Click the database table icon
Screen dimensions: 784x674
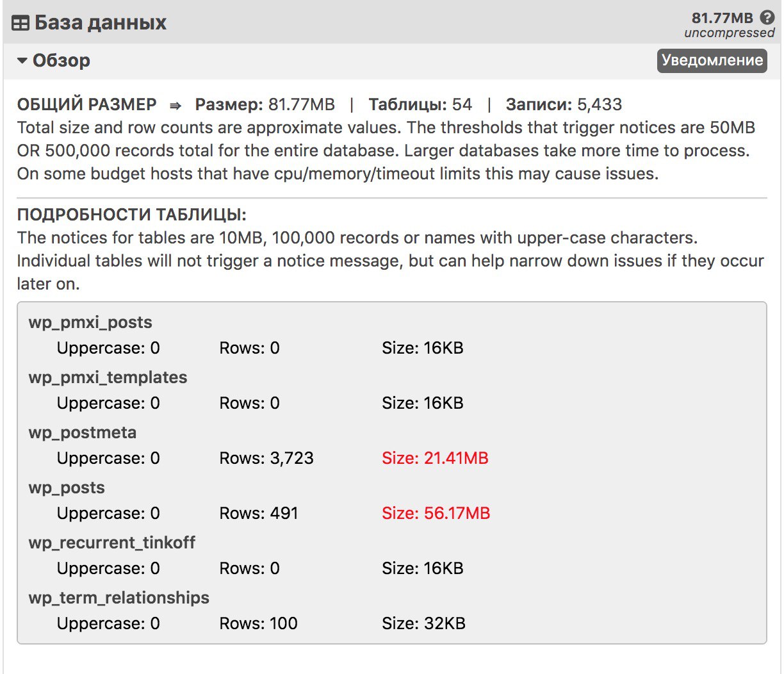click(20, 23)
